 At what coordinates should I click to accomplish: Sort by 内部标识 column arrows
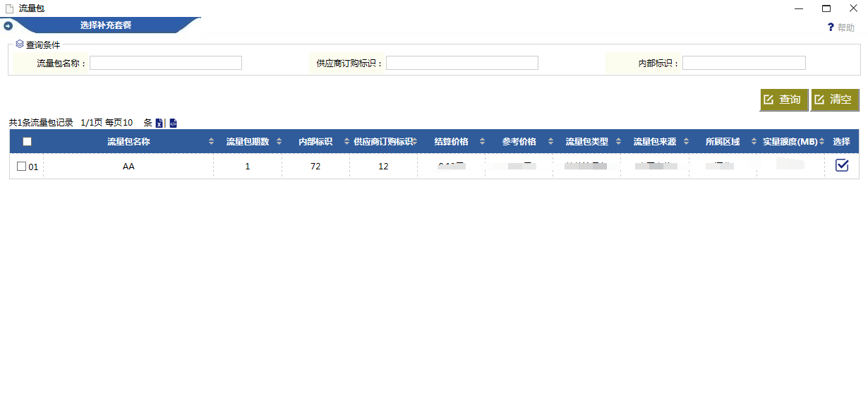346,142
